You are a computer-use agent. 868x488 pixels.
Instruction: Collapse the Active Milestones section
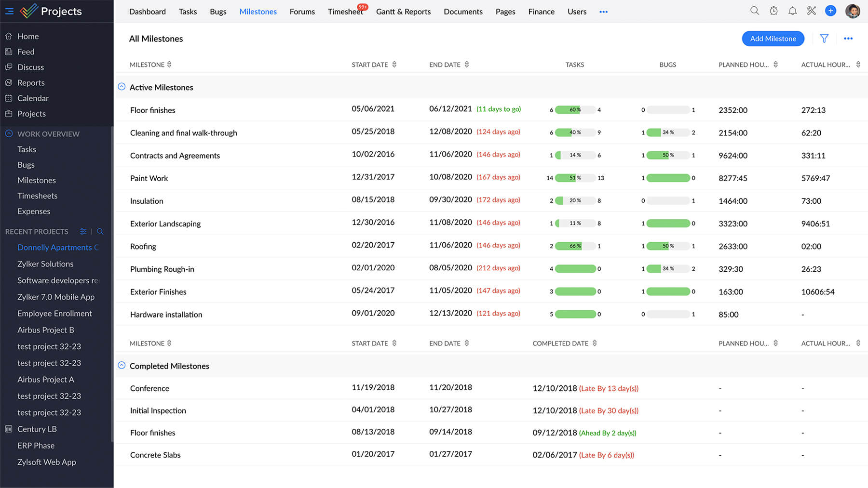tap(122, 87)
